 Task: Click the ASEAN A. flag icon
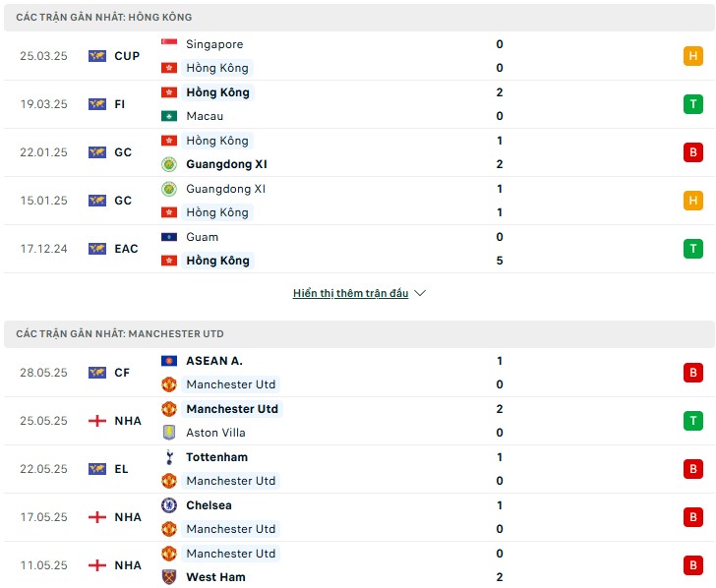click(169, 361)
